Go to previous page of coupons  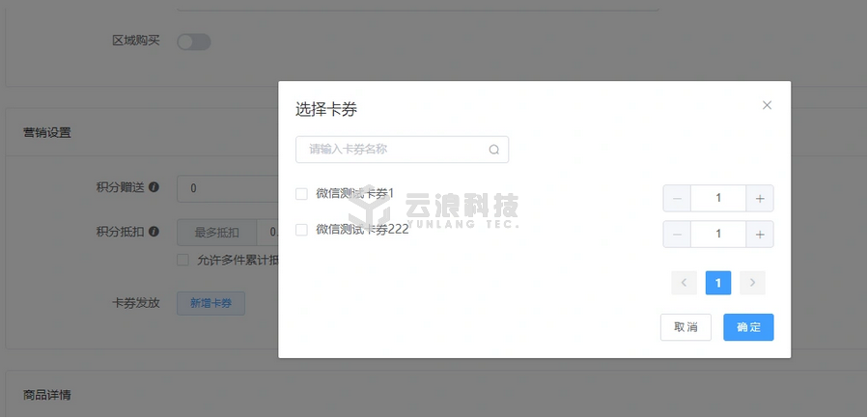click(684, 283)
